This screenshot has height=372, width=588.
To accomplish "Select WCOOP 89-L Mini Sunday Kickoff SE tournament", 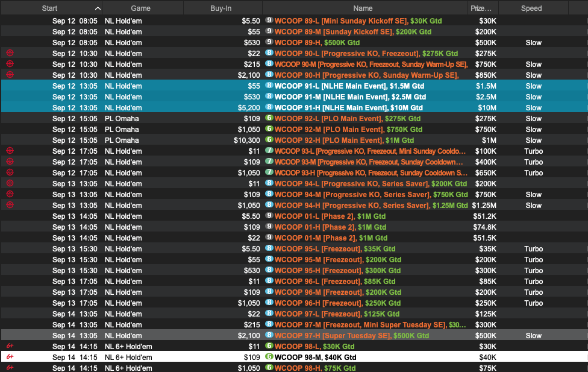I will (x=358, y=21).
